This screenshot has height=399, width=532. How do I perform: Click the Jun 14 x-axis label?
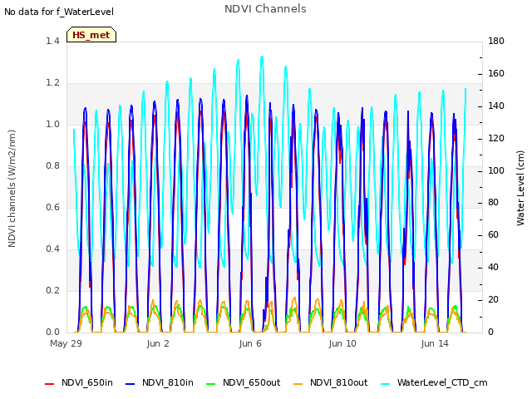coord(435,343)
